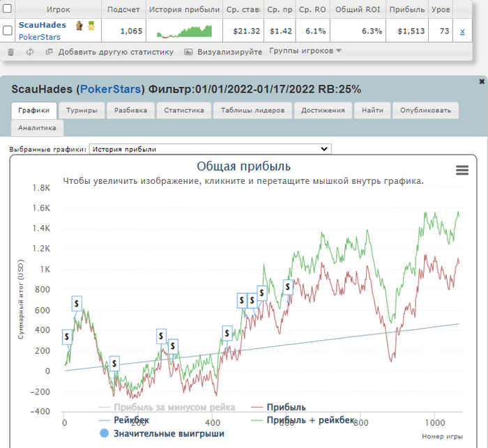Image resolution: width=488 pixels, height=448 pixels.
Task: Open the Таблицы лидеров tab
Action: [252, 111]
